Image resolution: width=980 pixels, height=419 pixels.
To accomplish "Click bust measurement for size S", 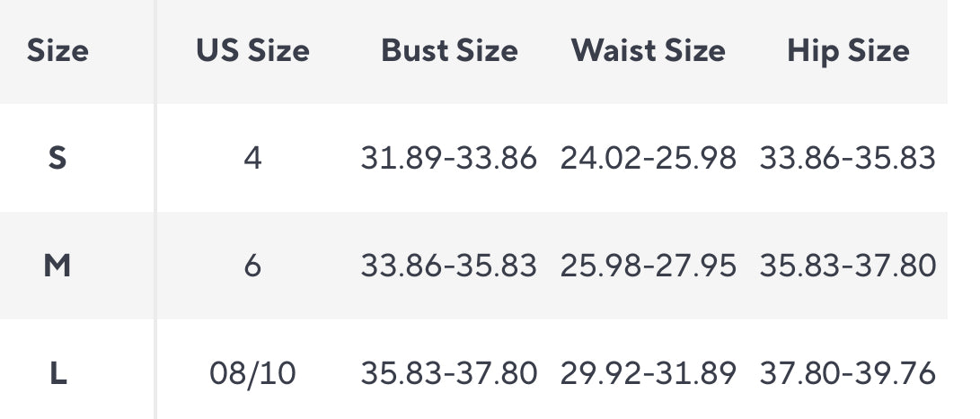I will pyautogui.click(x=449, y=158).
